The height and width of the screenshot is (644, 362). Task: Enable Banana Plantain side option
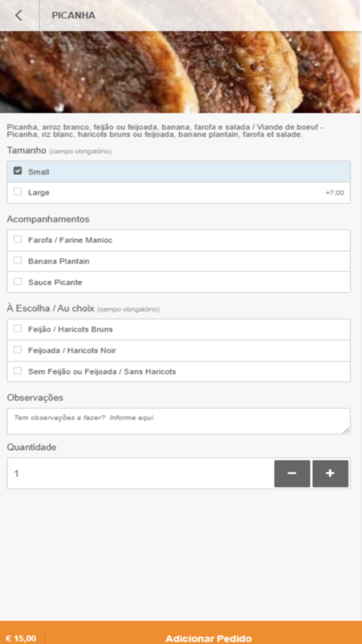click(18, 260)
